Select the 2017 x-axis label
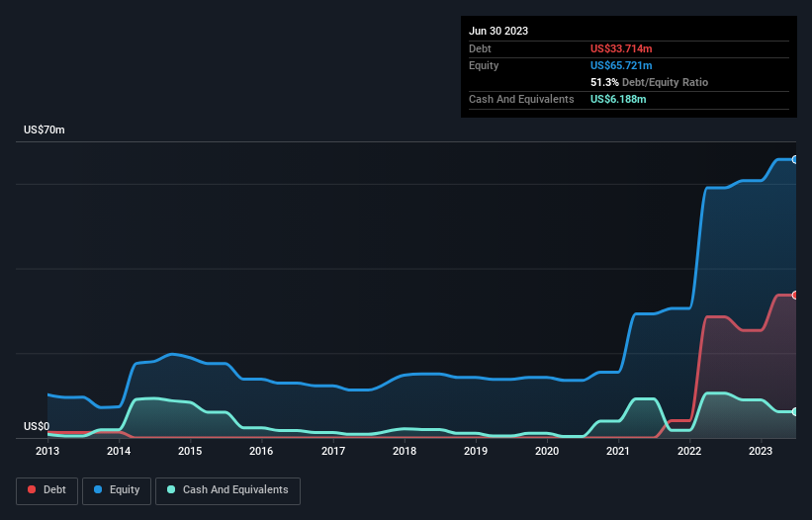Screen dimensions: 812x520 pyautogui.click(x=333, y=451)
